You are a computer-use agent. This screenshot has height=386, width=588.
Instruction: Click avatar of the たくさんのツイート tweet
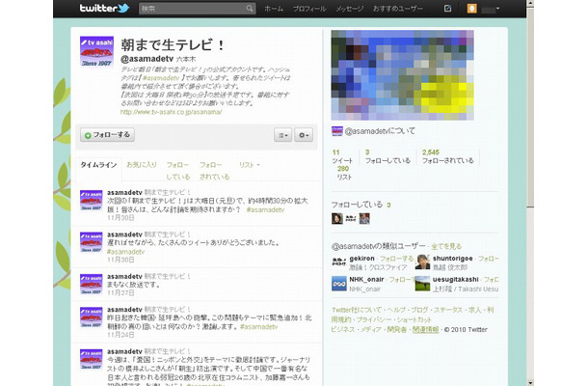pos(92,242)
